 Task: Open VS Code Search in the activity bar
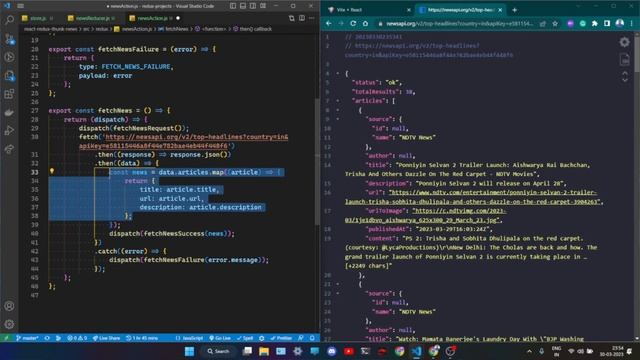point(9,20)
